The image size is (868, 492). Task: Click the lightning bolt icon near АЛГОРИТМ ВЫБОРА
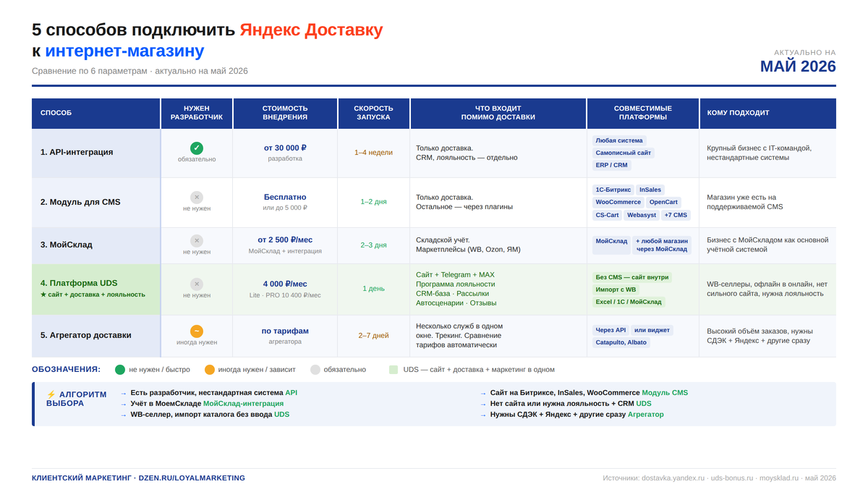pyautogui.click(x=51, y=394)
